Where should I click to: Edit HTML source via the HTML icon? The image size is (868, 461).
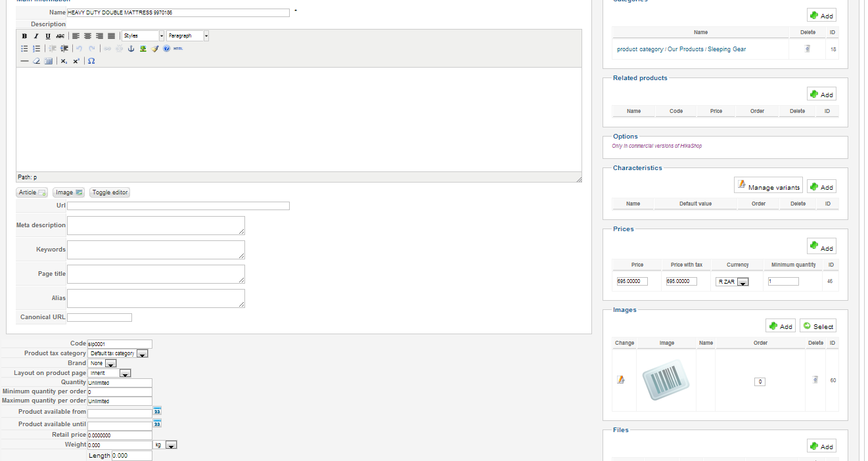click(178, 49)
